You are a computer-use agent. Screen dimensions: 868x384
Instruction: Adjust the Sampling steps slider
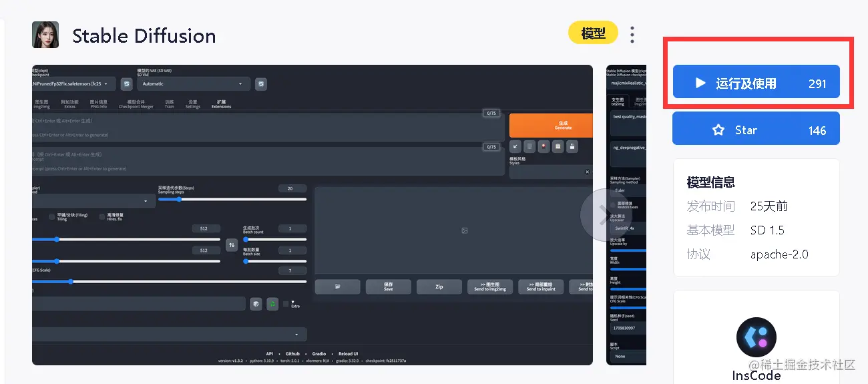coord(232,199)
